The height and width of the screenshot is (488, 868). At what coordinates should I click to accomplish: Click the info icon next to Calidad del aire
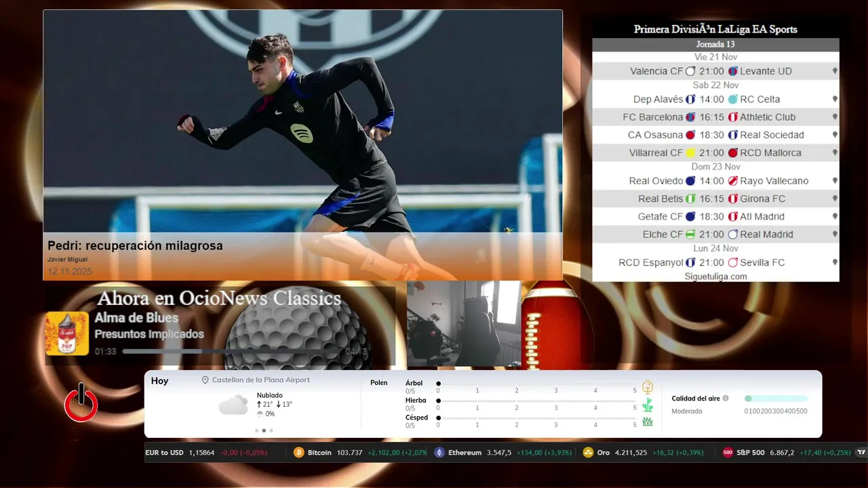726,399
